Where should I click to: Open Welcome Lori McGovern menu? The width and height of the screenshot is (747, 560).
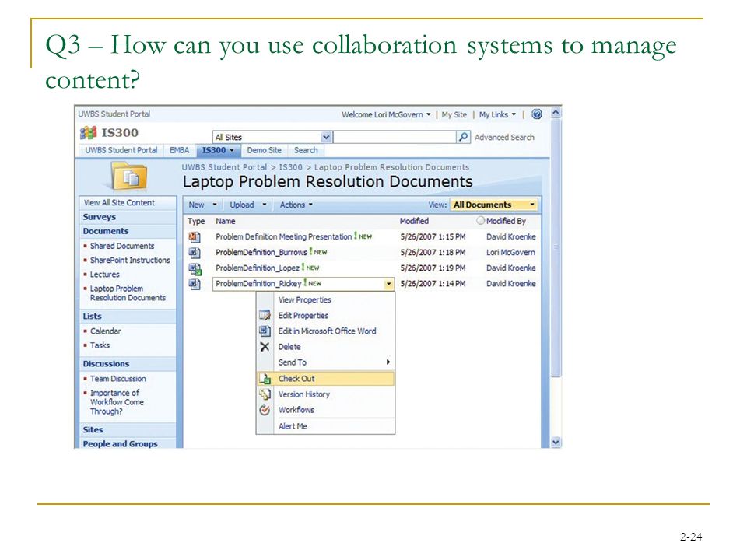click(386, 115)
